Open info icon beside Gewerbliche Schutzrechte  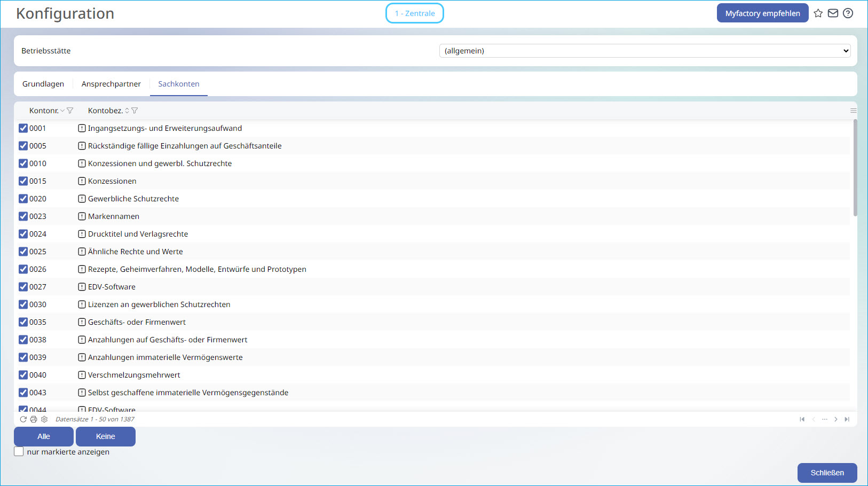pyautogui.click(x=82, y=199)
